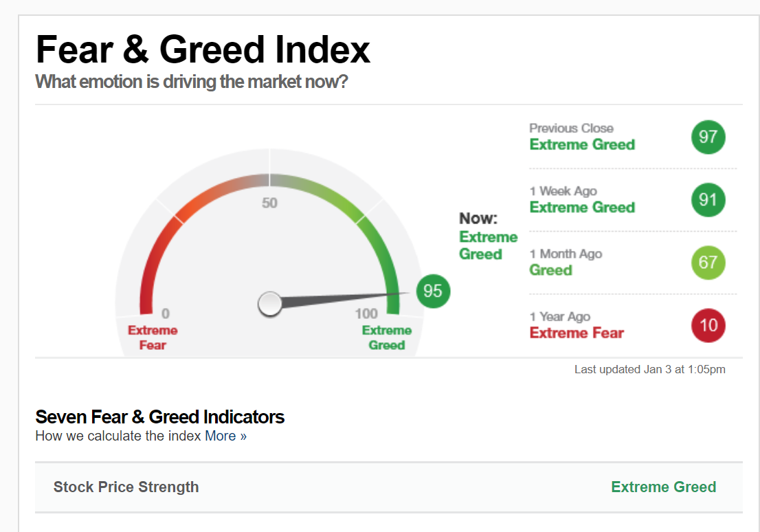Click the green 97 Previous Close badge
Image resolution: width=760 pixels, height=532 pixels.
pos(708,137)
